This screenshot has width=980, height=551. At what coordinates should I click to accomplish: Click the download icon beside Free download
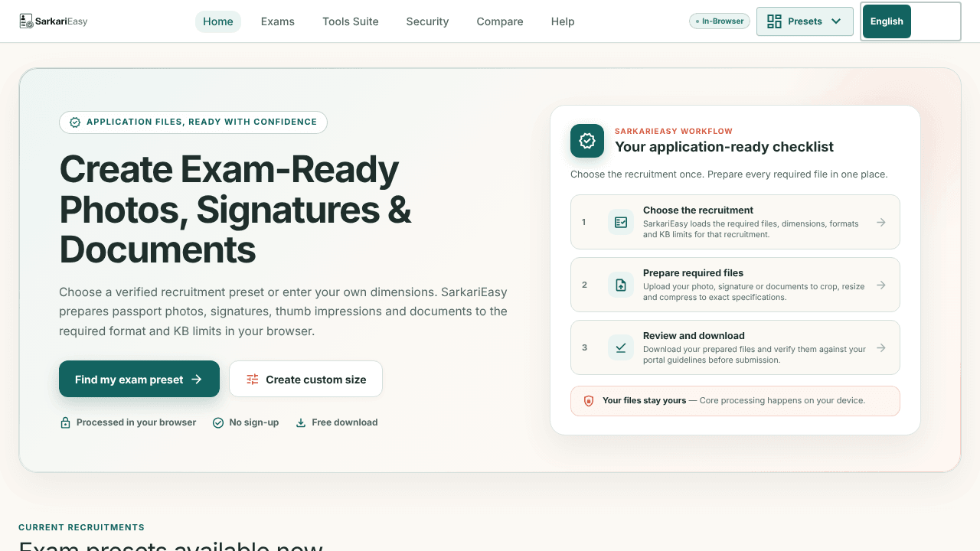point(301,422)
